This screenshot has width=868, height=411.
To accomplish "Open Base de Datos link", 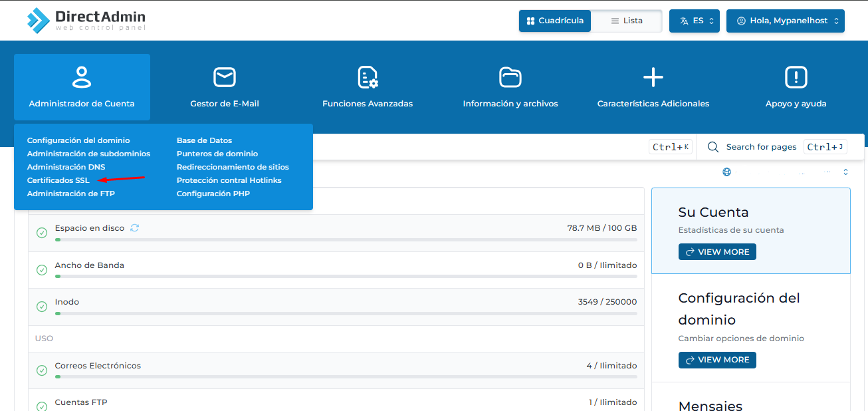I will (x=204, y=140).
